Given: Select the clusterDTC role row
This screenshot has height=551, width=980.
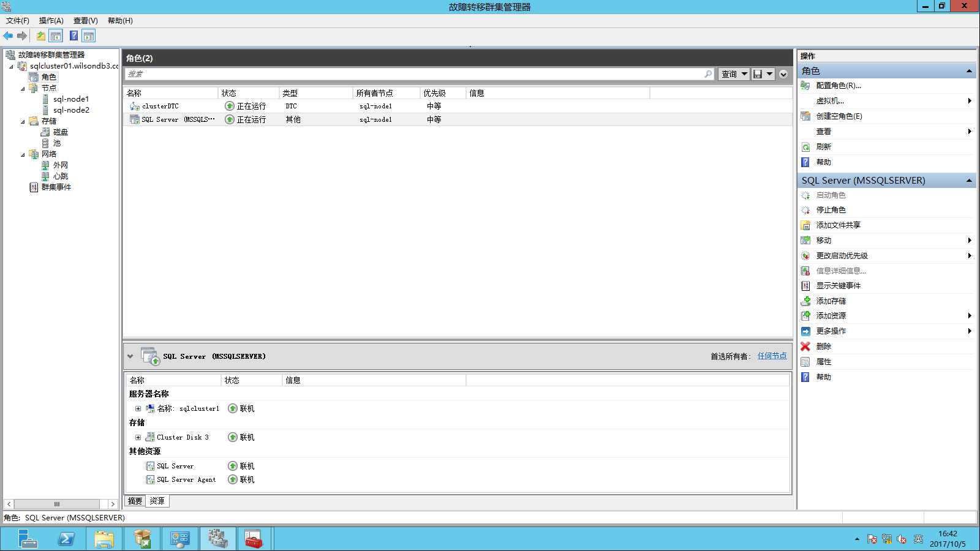Looking at the screenshot, I should (457, 107).
